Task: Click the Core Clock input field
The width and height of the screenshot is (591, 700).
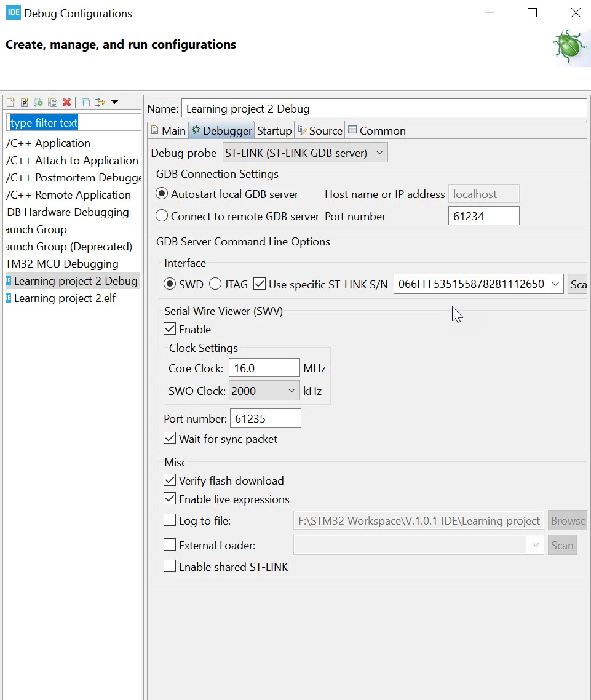Action: [264, 368]
